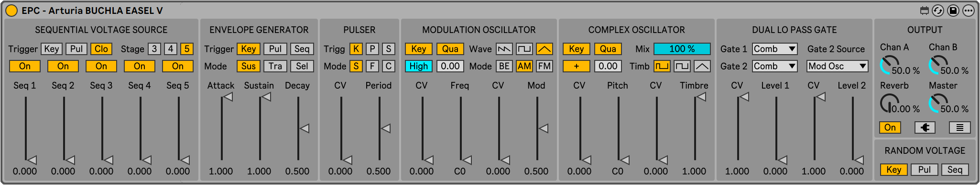Click the High button in Modulation Oscillator
Image resolution: width=980 pixels, height=185 pixels.
point(419,66)
